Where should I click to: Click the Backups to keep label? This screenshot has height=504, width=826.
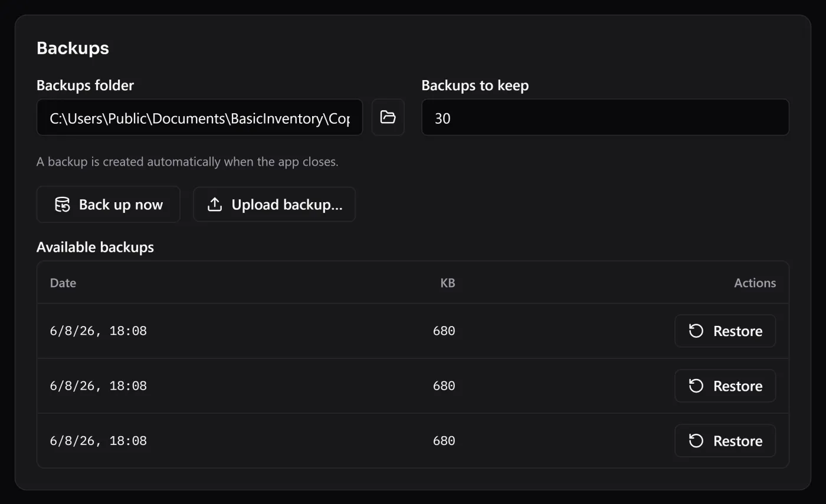475,85
